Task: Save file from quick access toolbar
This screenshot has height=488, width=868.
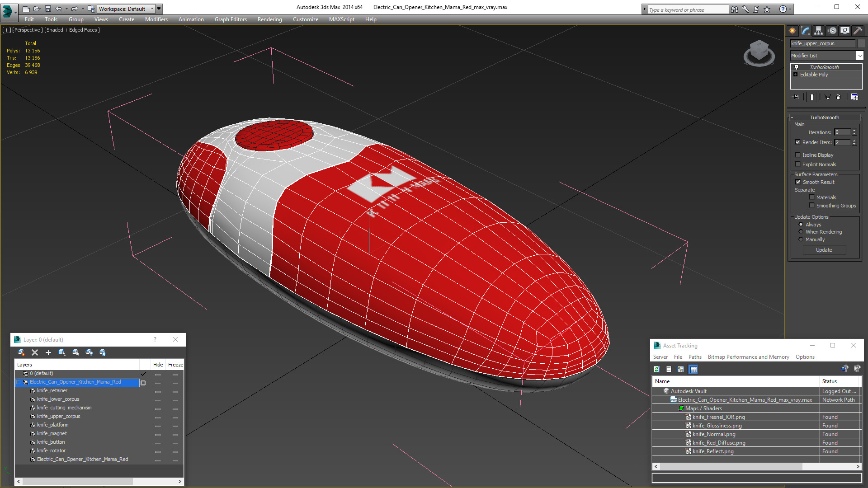Action: [48, 9]
